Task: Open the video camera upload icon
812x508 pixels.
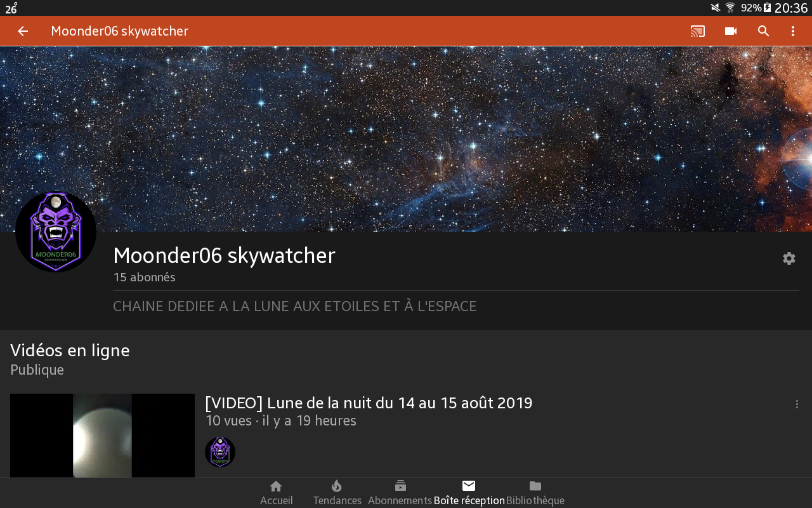Action: [731, 31]
